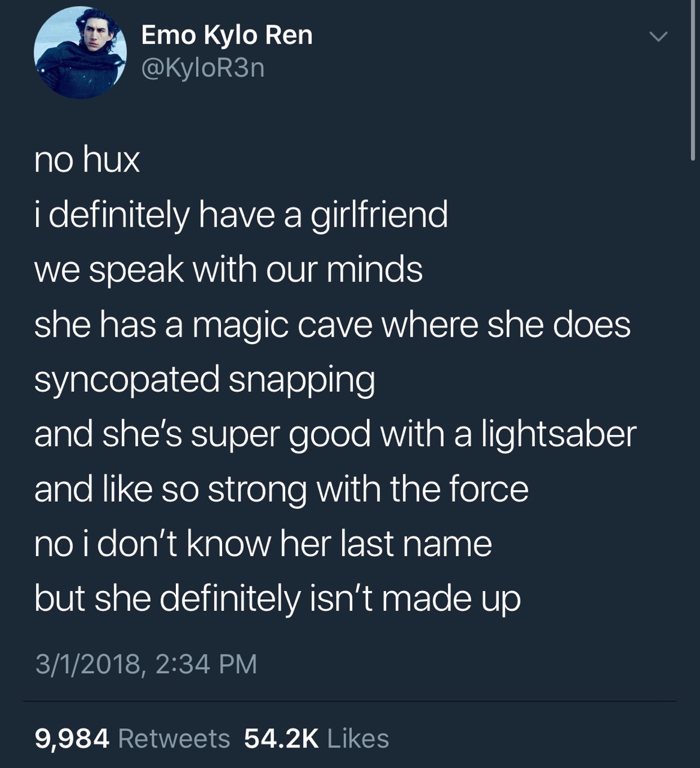
Task: Select the line "i definitely have a girlfriend"
Action: coord(241,215)
